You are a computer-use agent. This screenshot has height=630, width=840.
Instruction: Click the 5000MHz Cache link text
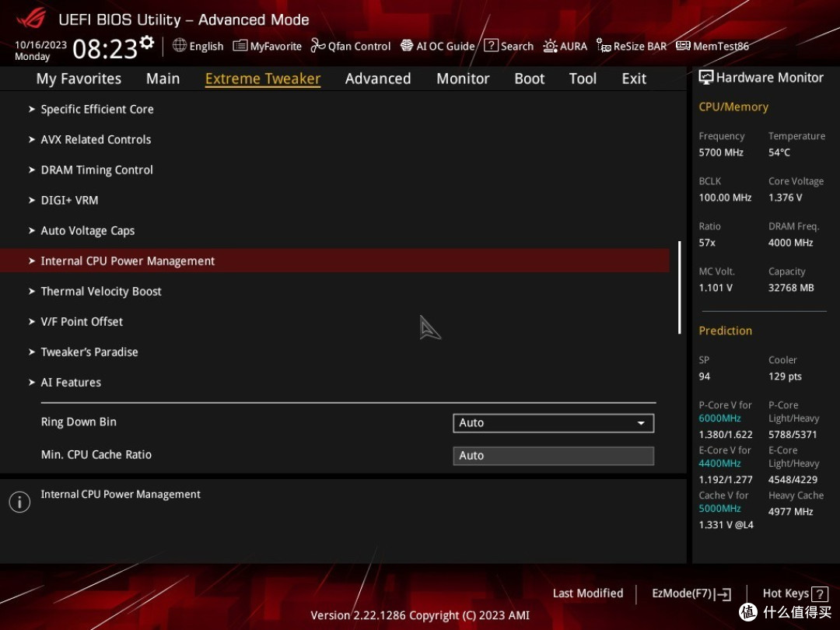[719, 509]
